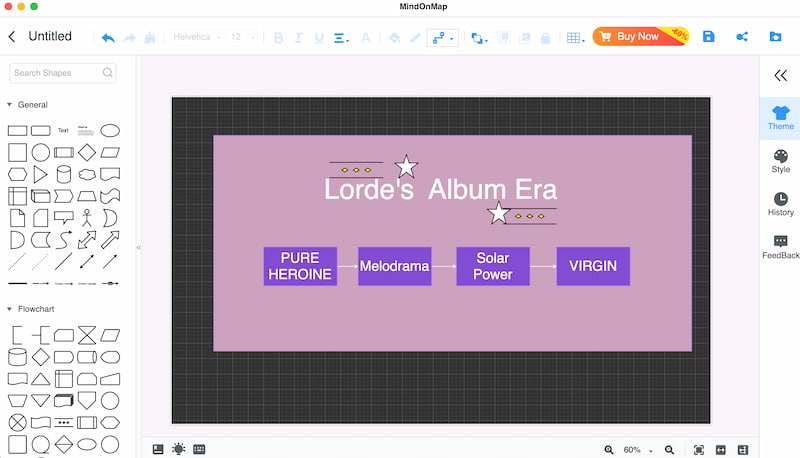The image size is (800, 458).
Task: Open the font size 12 dropdown
Action: (x=242, y=37)
